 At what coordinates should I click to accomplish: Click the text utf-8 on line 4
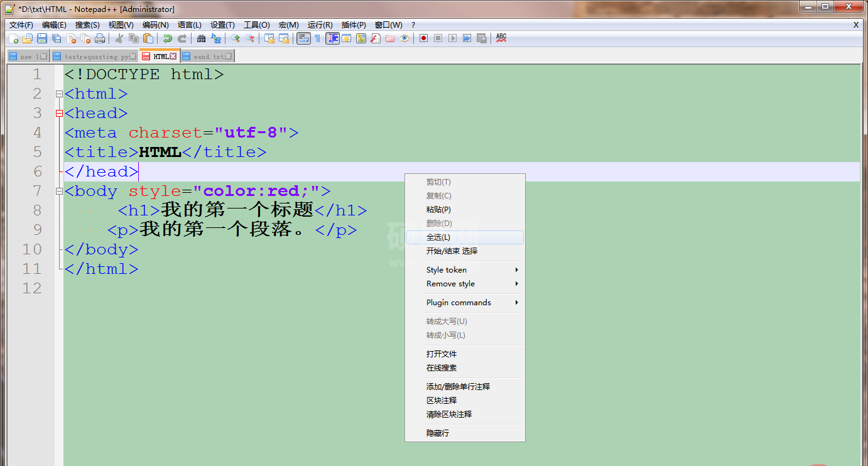(251, 133)
